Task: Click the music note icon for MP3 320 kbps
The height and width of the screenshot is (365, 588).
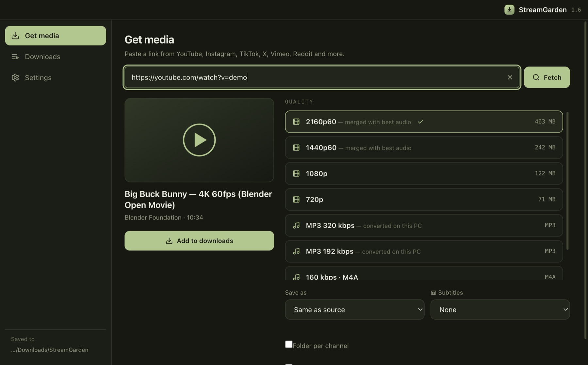Action: [x=296, y=225]
